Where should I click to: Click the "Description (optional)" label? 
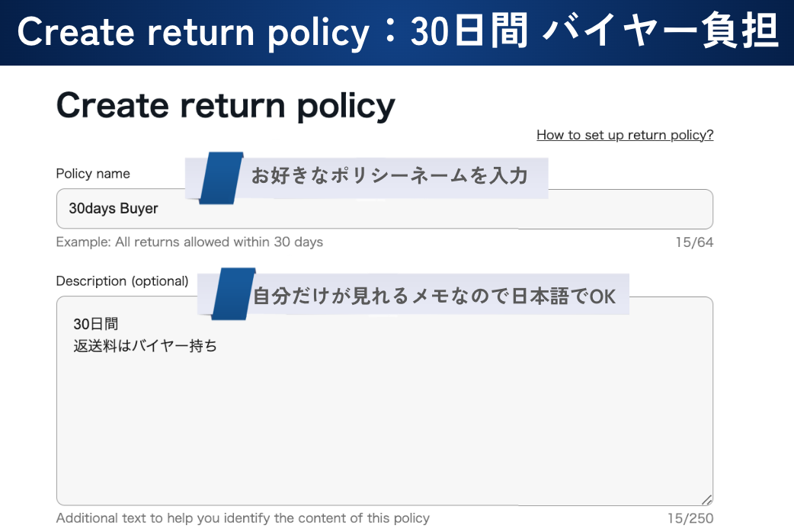122,281
